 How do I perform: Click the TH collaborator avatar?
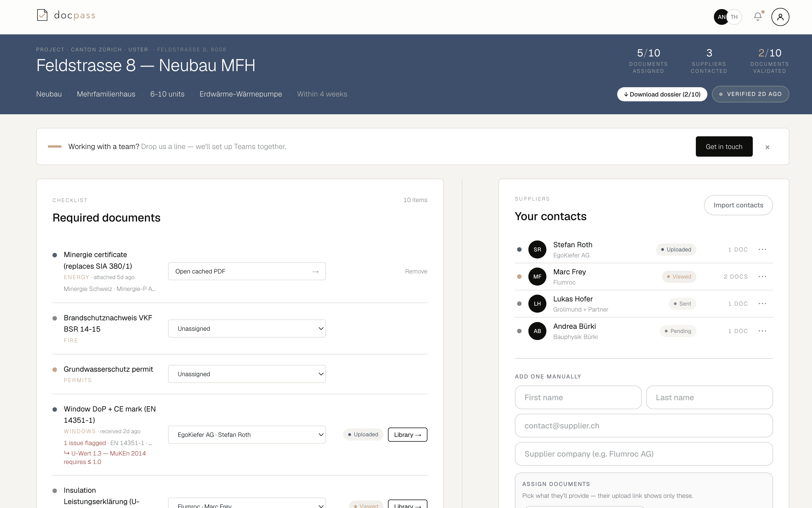pos(734,17)
